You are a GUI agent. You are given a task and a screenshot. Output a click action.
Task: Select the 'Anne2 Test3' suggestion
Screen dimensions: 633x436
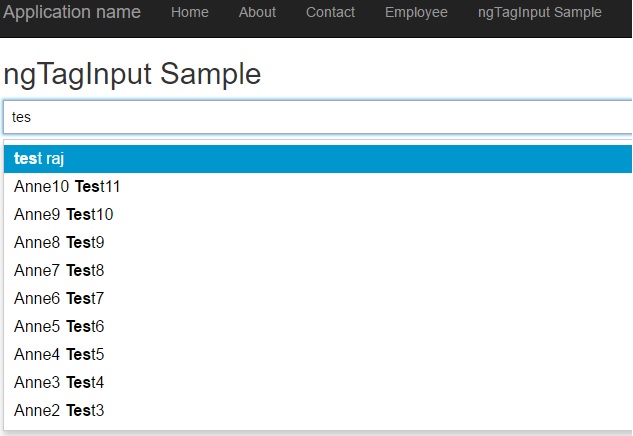click(59, 411)
